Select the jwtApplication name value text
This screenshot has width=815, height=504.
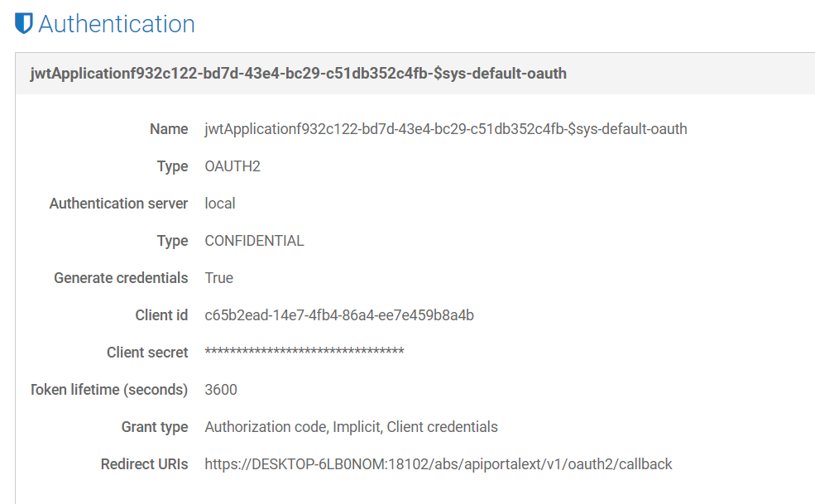click(x=446, y=129)
